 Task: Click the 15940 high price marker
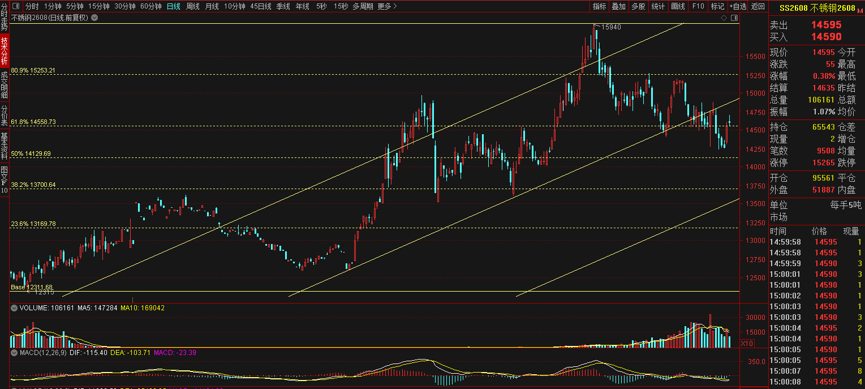click(x=611, y=26)
